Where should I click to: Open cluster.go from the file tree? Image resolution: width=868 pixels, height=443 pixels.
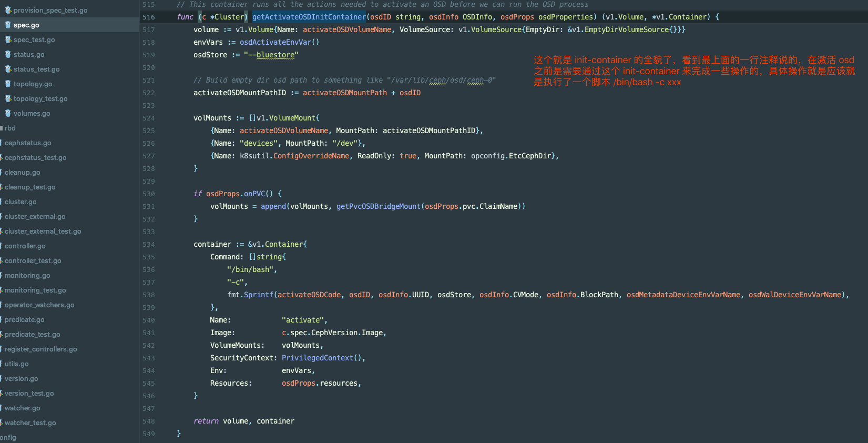pyautogui.click(x=21, y=202)
